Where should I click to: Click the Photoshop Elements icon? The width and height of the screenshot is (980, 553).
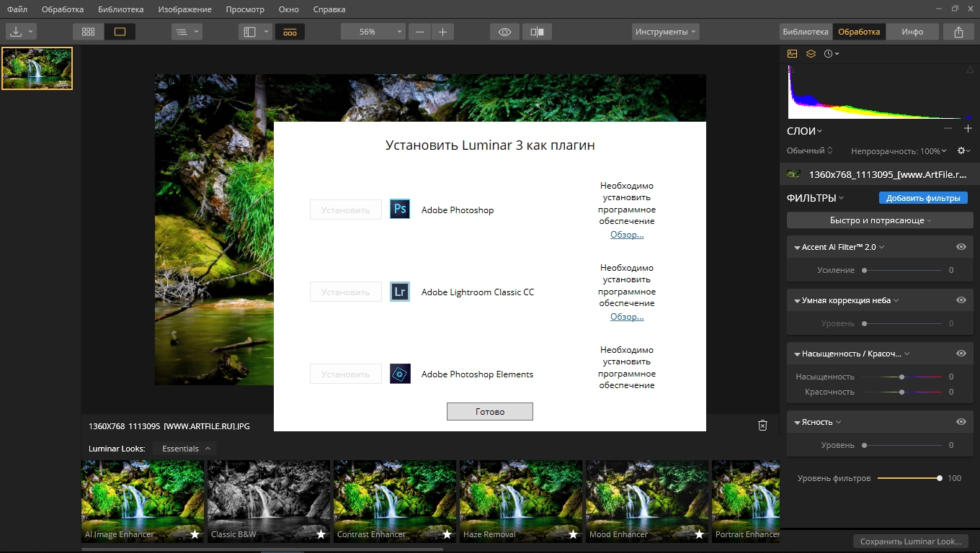pyautogui.click(x=400, y=374)
